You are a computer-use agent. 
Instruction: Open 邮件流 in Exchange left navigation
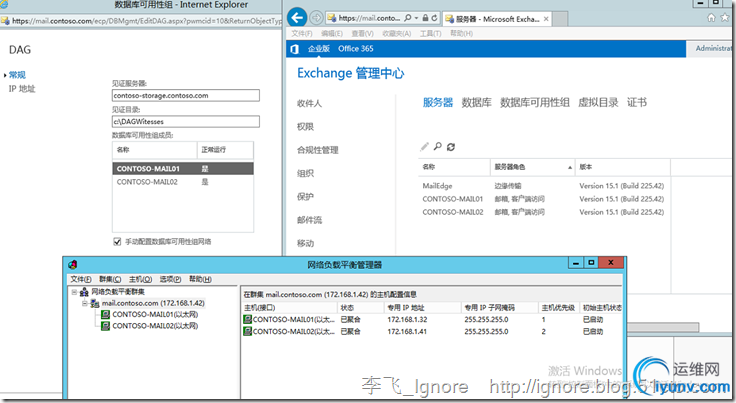309,220
